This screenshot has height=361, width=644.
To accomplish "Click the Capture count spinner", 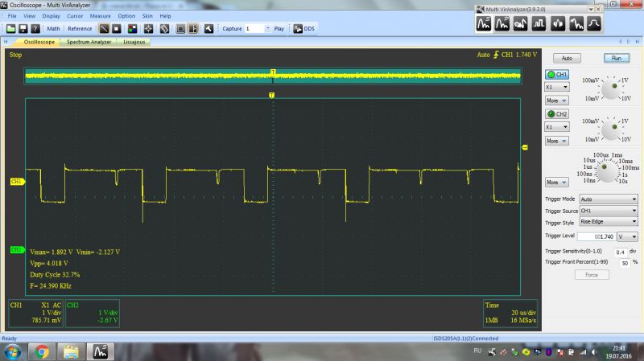I will pyautogui.click(x=268, y=29).
